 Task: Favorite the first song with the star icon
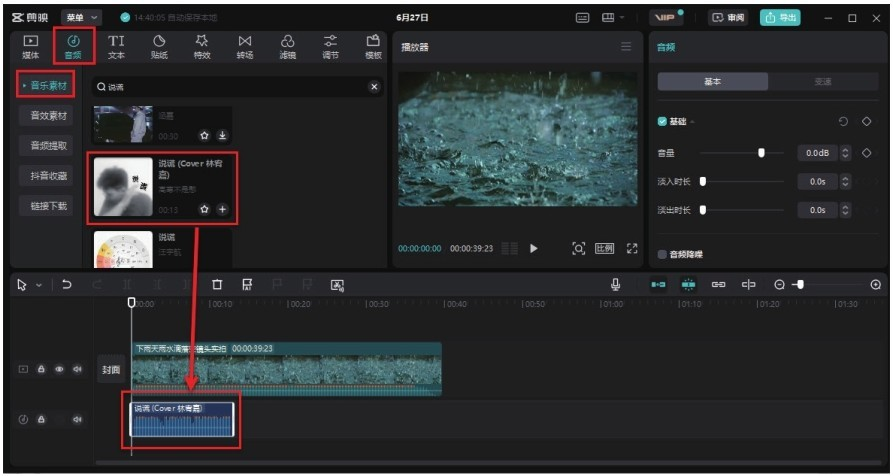[204, 136]
